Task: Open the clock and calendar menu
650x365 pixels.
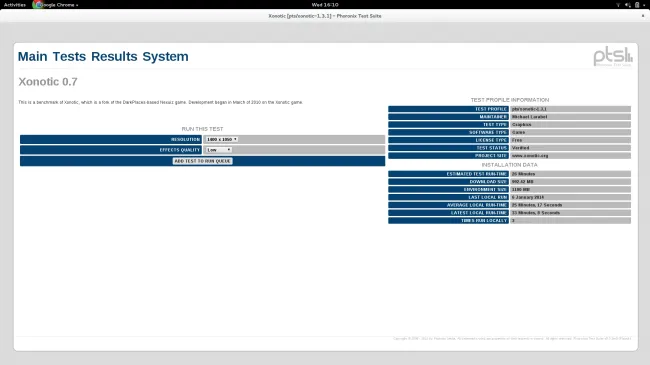Action: click(325, 5)
